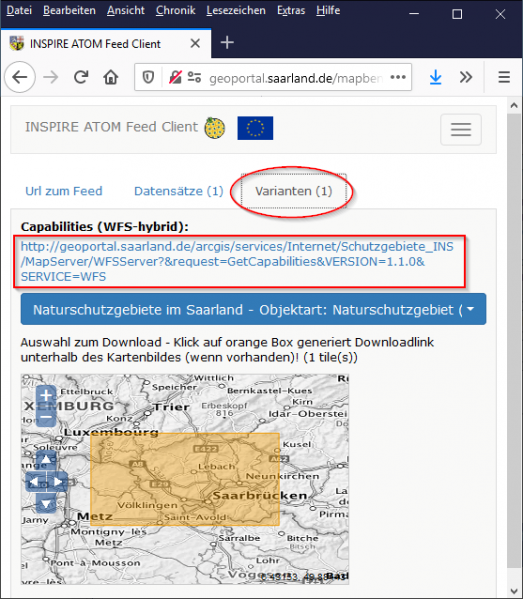This screenshot has height=599, width=523.
Task: Open the home page via house icon
Action: click(x=111, y=78)
